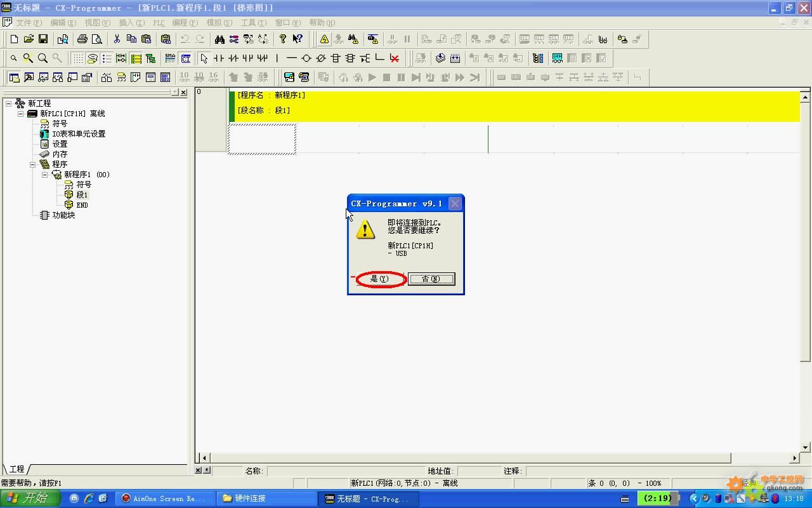Click the Find binoculars icon
The width and height of the screenshot is (812, 508).
219,39
